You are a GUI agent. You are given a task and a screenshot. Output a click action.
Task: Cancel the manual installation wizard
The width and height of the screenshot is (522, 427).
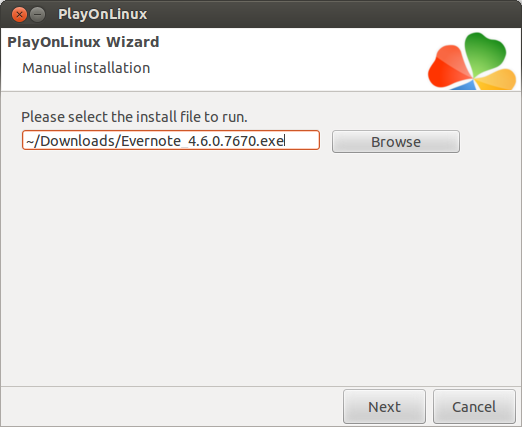coord(474,407)
